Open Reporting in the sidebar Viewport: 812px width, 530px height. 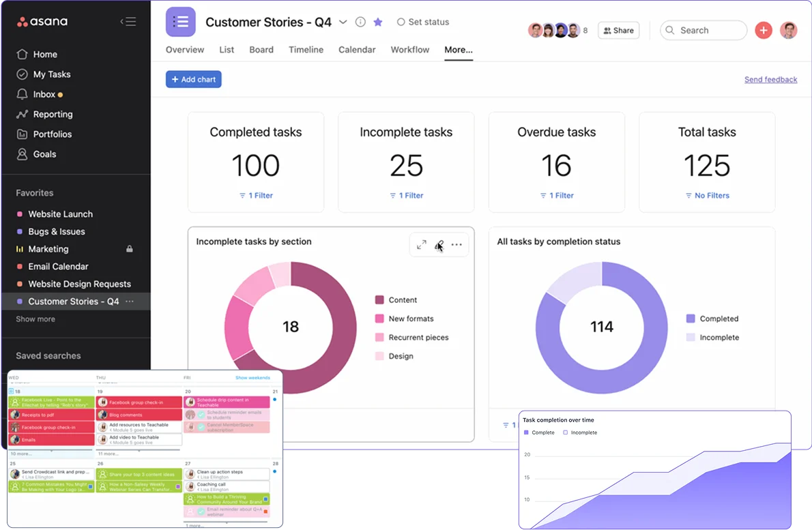[x=44, y=115]
